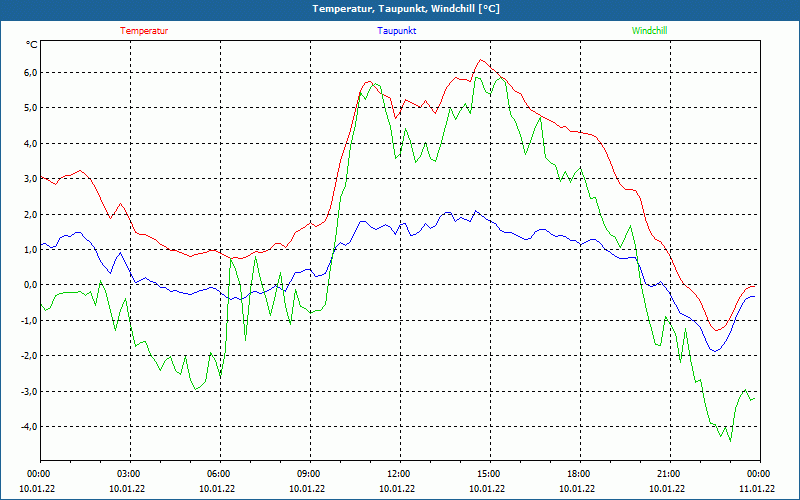The image size is (800, 500).
Task: Select the -4,0 y-axis value
Action: pos(30,427)
